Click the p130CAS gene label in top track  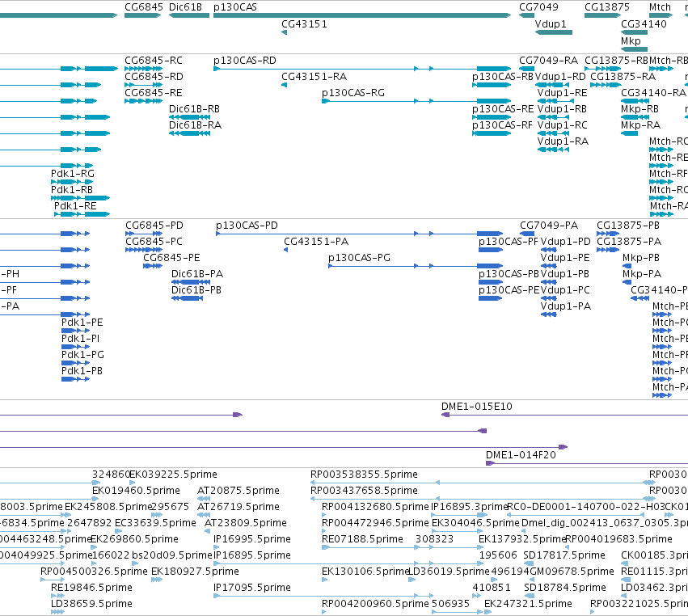tap(234, 7)
